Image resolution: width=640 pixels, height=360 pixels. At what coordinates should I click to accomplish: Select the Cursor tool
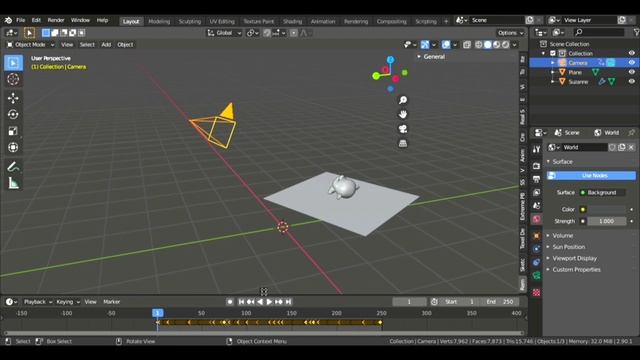click(x=13, y=79)
